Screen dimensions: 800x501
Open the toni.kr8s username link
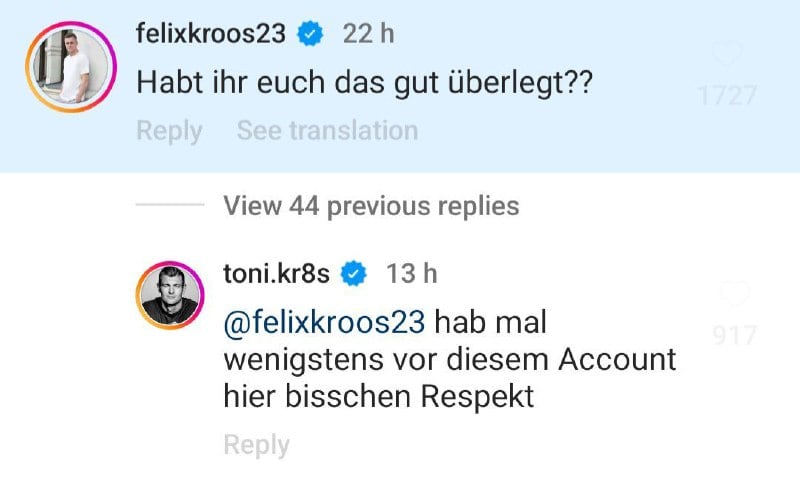coord(278,272)
